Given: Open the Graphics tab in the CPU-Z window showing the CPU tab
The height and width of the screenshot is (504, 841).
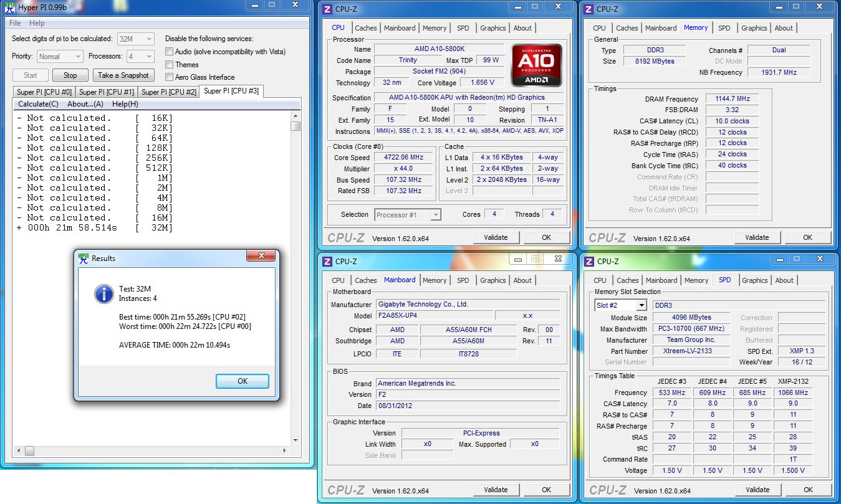Looking at the screenshot, I should [x=493, y=28].
